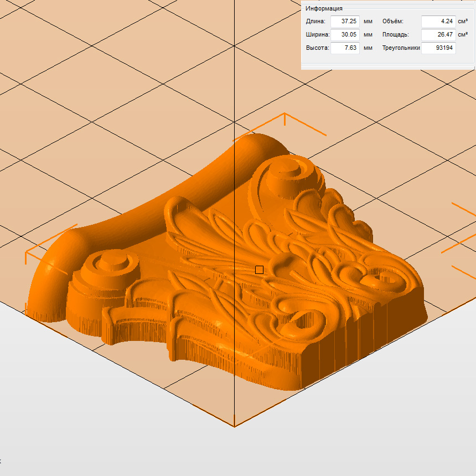The width and height of the screenshot is (476, 476).
Task: Select the Ширина field with 30.05
Action: tap(345, 35)
